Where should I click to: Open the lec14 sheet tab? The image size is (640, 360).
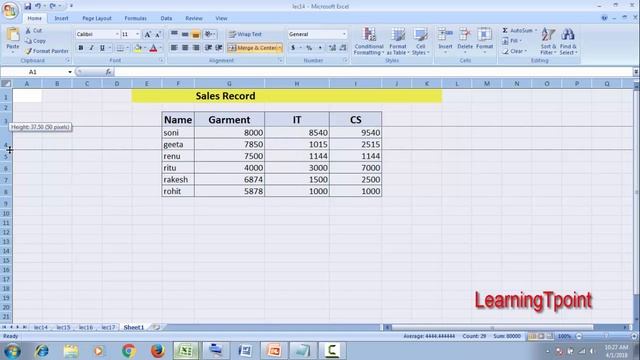[41, 327]
